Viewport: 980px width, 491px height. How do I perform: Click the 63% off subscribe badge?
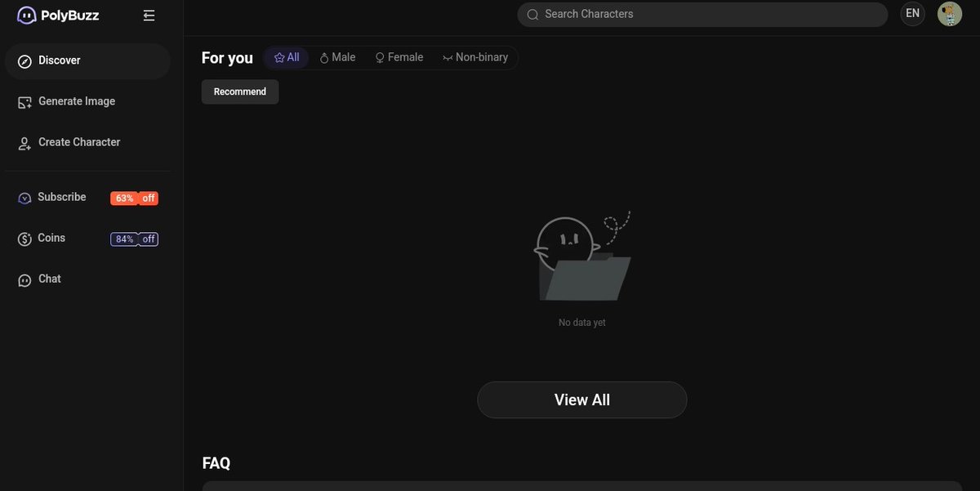134,199
